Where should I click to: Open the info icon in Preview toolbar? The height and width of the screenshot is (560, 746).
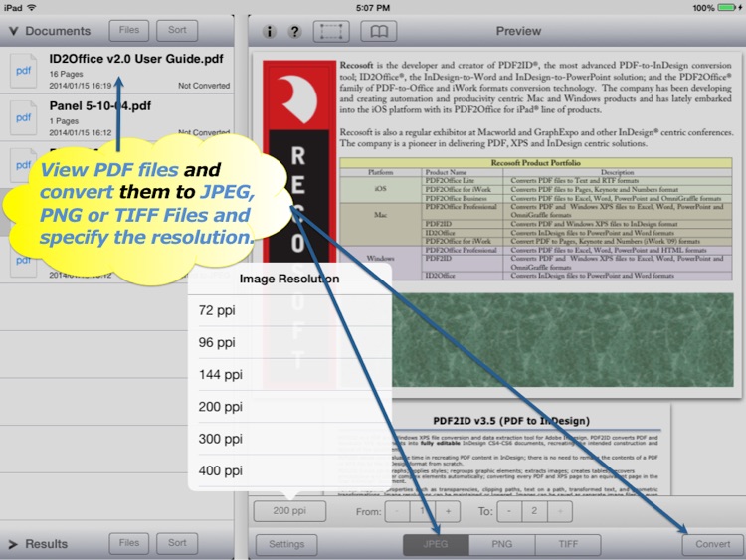pos(270,32)
